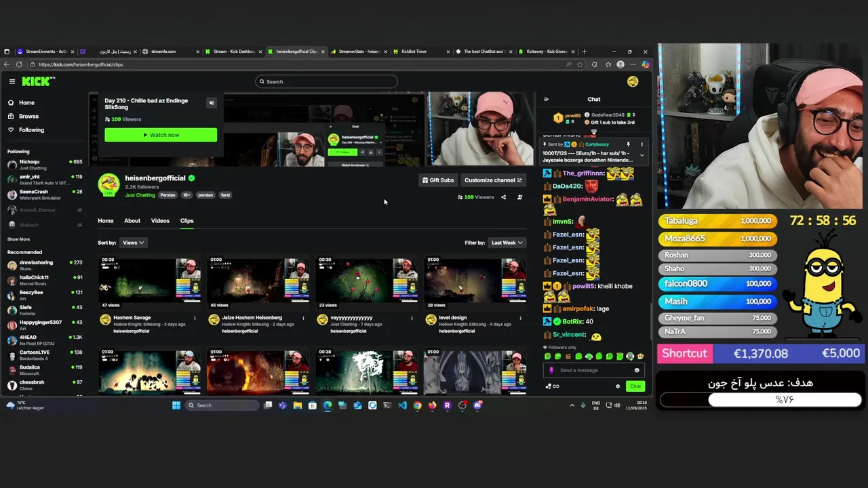Click the channel points icon
Screen dimensions: 868x488
click(553, 386)
